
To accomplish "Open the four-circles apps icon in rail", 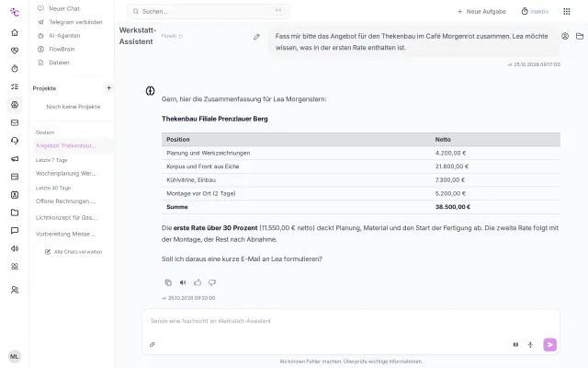I will click(x=15, y=267).
